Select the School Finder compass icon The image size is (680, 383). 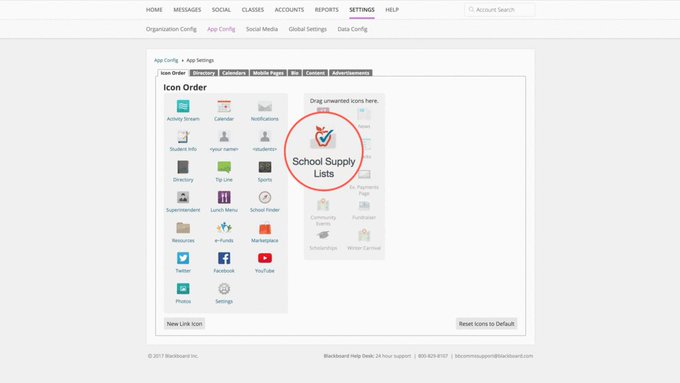coord(265,197)
